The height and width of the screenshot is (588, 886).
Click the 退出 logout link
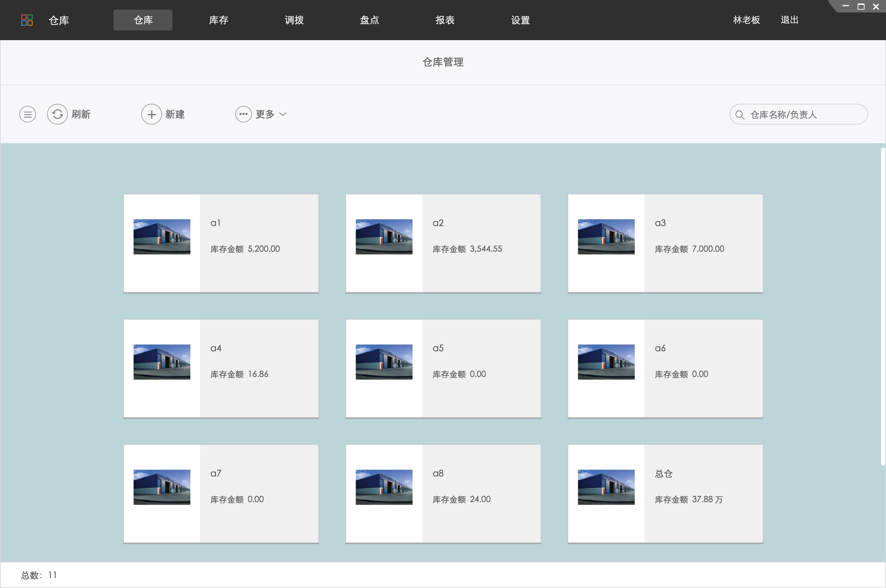pyautogui.click(x=789, y=20)
